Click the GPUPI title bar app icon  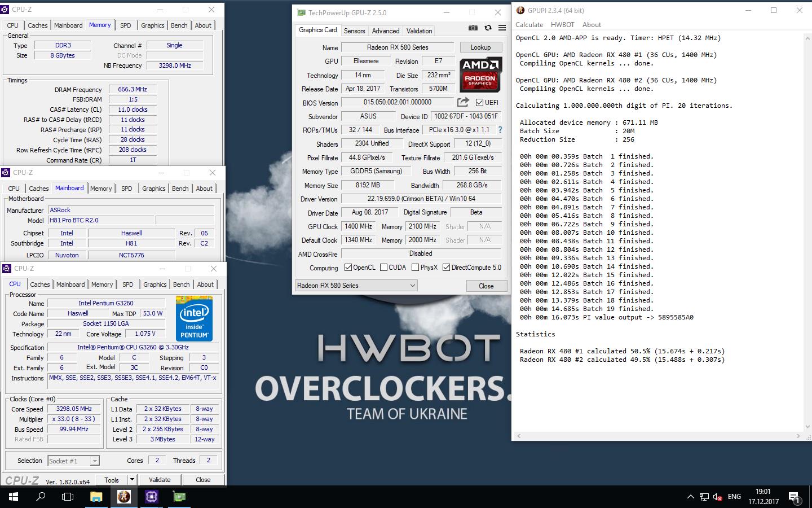pyautogui.click(x=520, y=10)
